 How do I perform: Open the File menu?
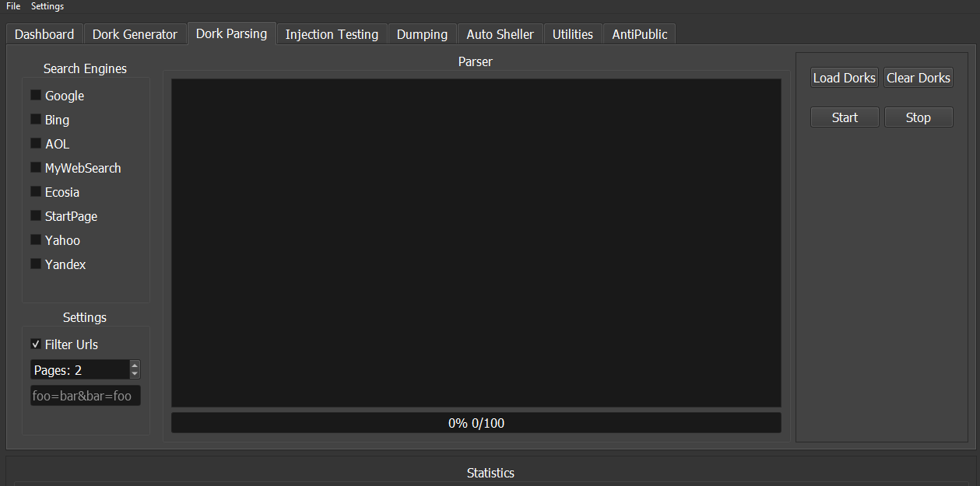(x=13, y=6)
